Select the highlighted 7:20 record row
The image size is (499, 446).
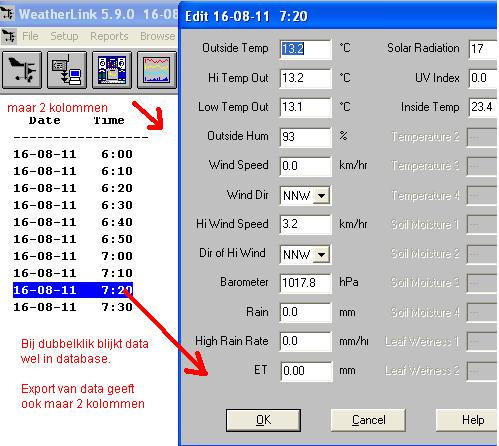(x=73, y=290)
